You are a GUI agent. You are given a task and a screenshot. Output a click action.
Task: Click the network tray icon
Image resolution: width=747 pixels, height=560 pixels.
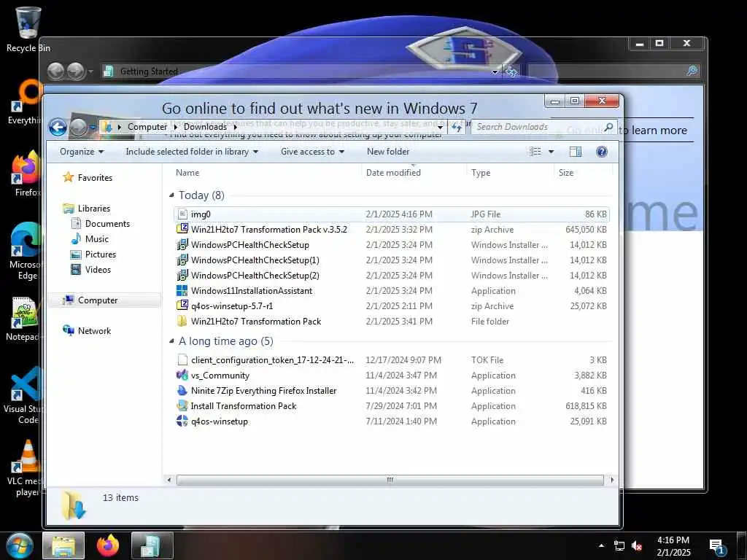point(619,546)
